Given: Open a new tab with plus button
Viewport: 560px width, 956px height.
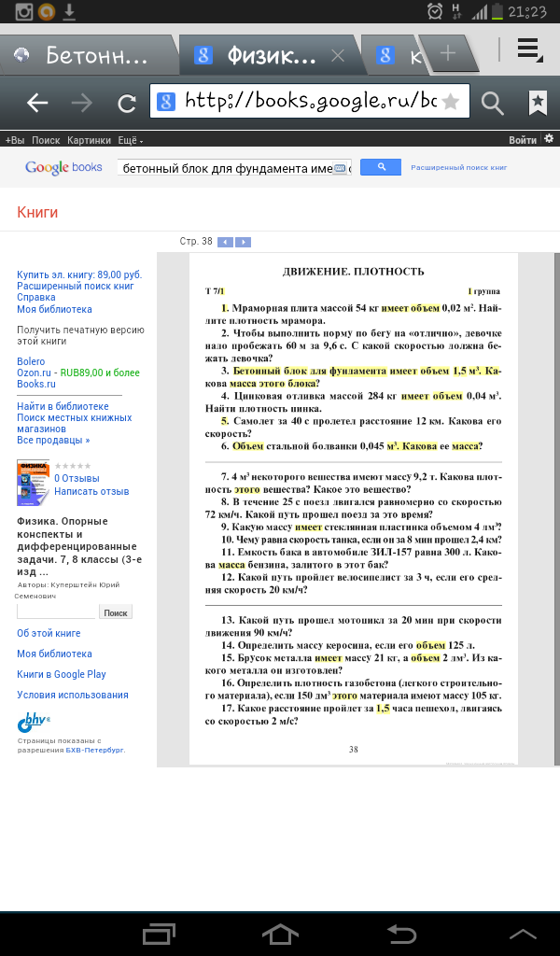Looking at the screenshot, I should point(448,53).
